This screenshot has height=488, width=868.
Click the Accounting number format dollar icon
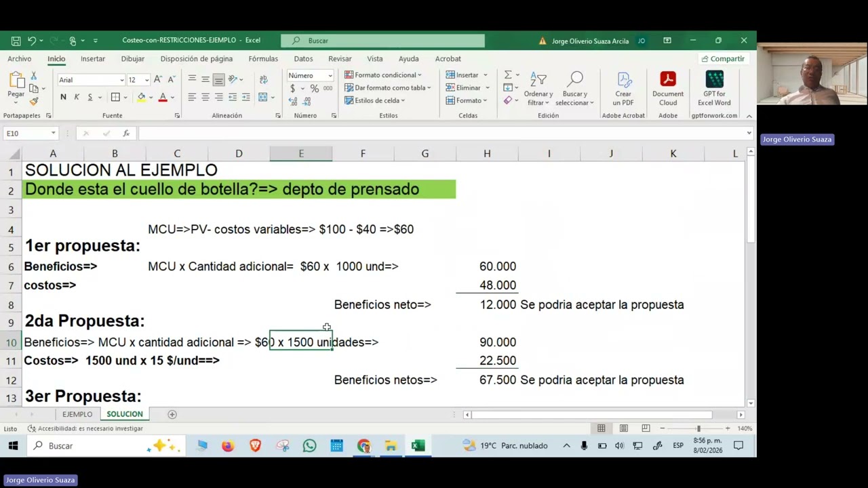click(x=293, y=89)
